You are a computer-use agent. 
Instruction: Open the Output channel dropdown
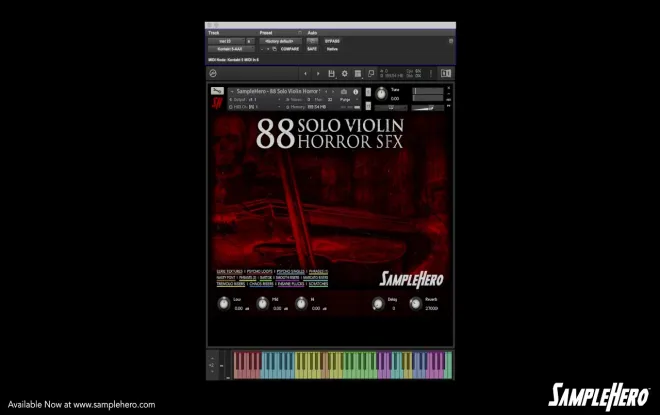254,100
